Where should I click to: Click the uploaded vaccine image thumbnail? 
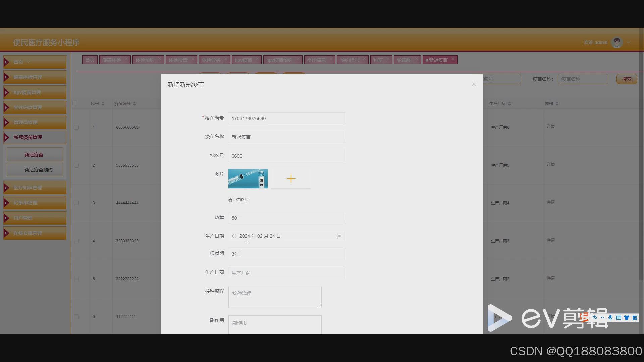pos(248,179)
